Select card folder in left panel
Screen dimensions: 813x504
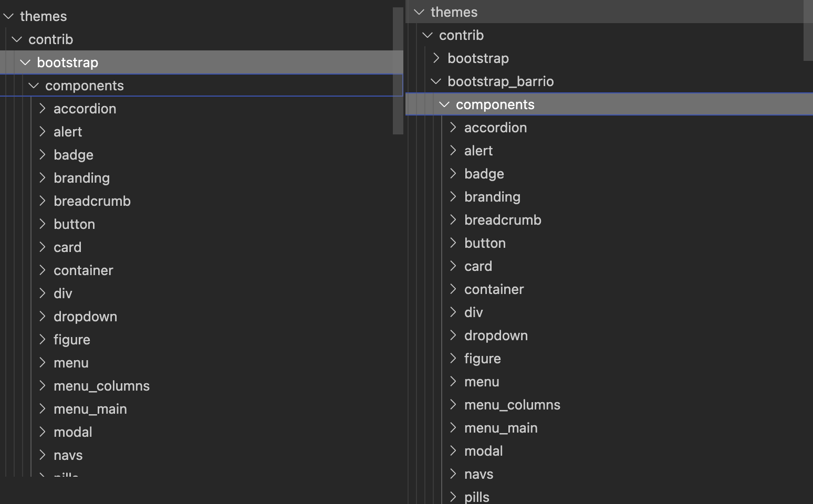tap(67, 247)
